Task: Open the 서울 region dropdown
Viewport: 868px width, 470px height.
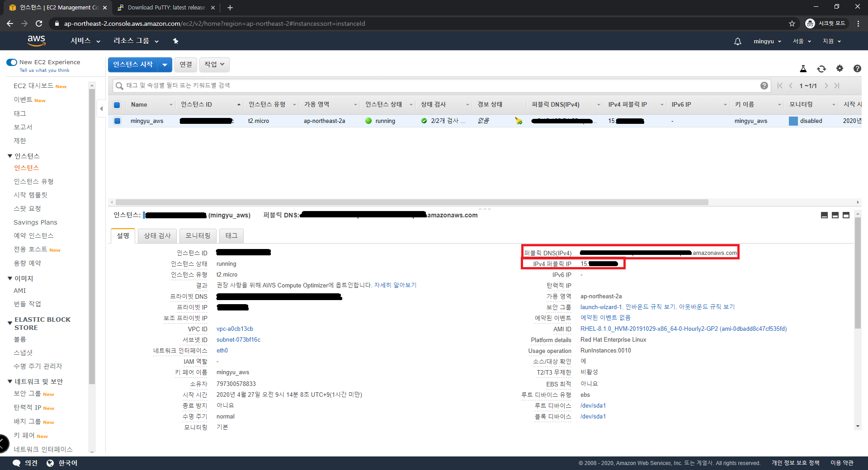Action: (802, 41)
